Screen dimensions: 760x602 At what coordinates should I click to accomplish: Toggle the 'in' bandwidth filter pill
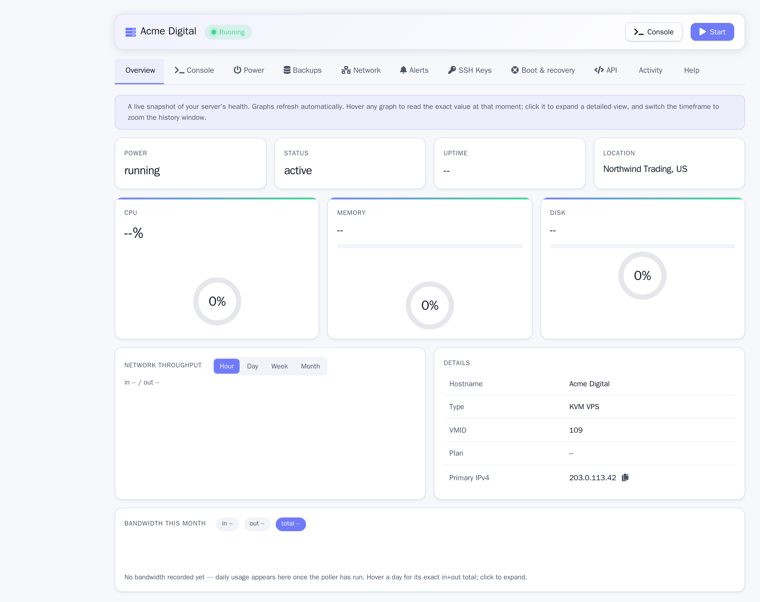coord(227,523)
